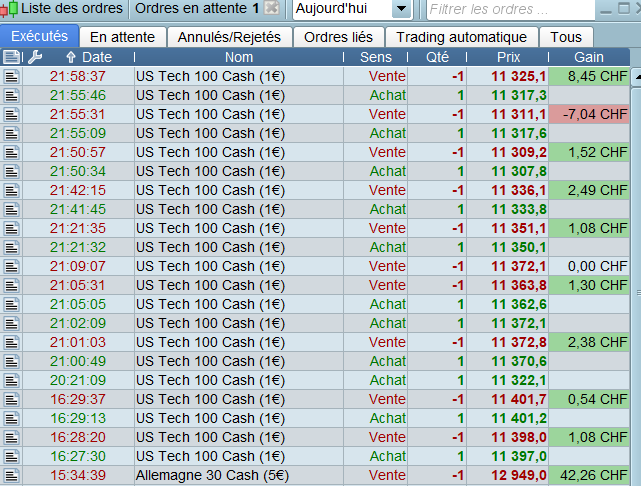Open order details for the 21:21:32 row
Viewport: 641px width, 486px height.
coord(11,247)
